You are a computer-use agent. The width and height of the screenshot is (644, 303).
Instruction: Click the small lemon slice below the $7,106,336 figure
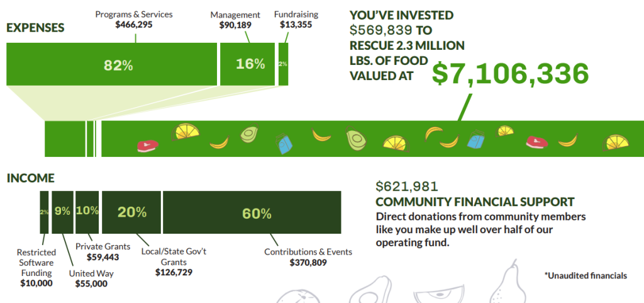506,131
